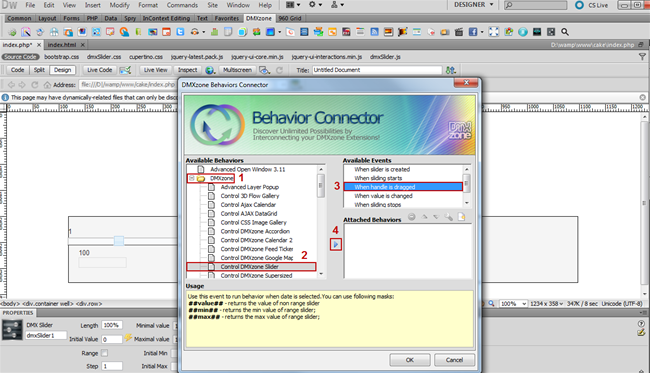
Task: Select Control DMXzone Slider in behaviors list
Action: 251,266
